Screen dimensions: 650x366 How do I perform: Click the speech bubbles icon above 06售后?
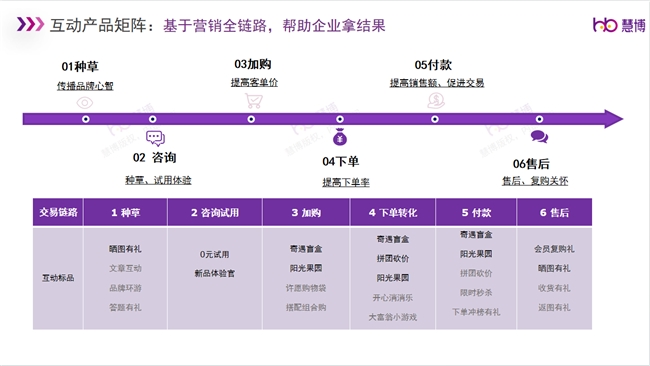539,136
